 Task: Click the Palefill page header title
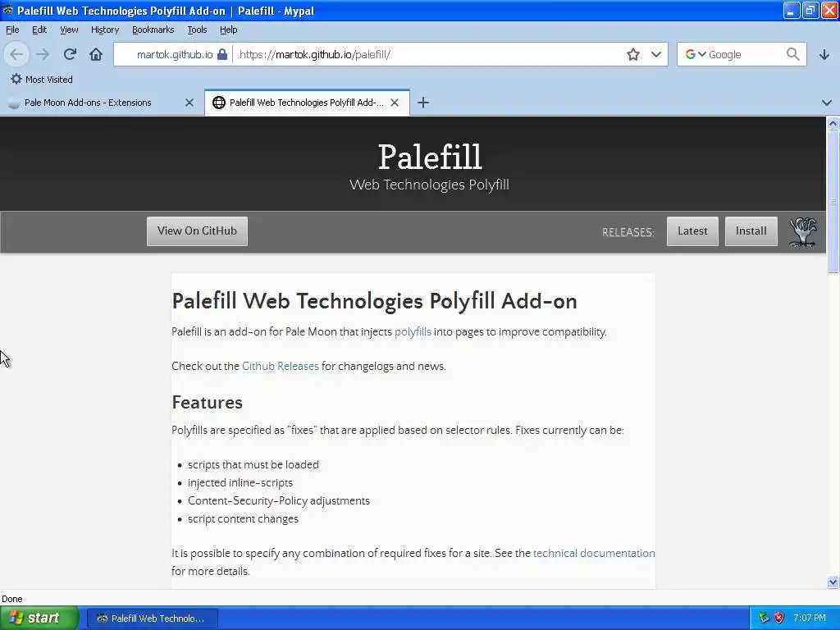pyautogui.click(x=429, y=157)
